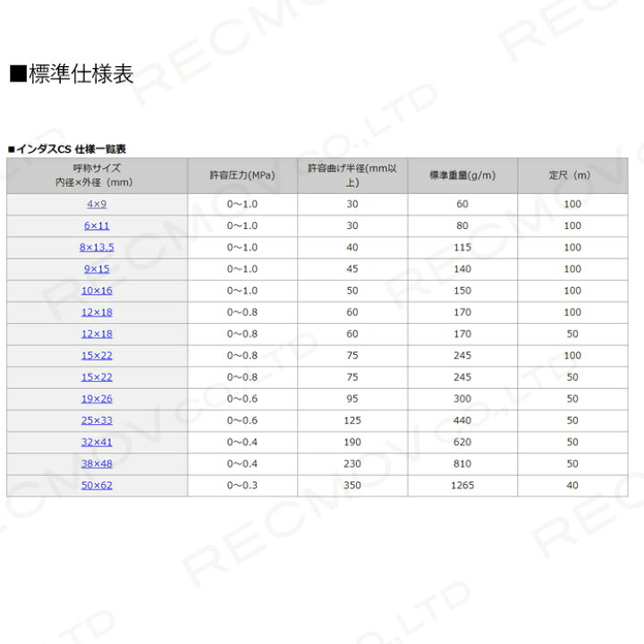Screen dimensions: 644x644
Task: Select the 140 weight cell
Action: coord(462,269)
